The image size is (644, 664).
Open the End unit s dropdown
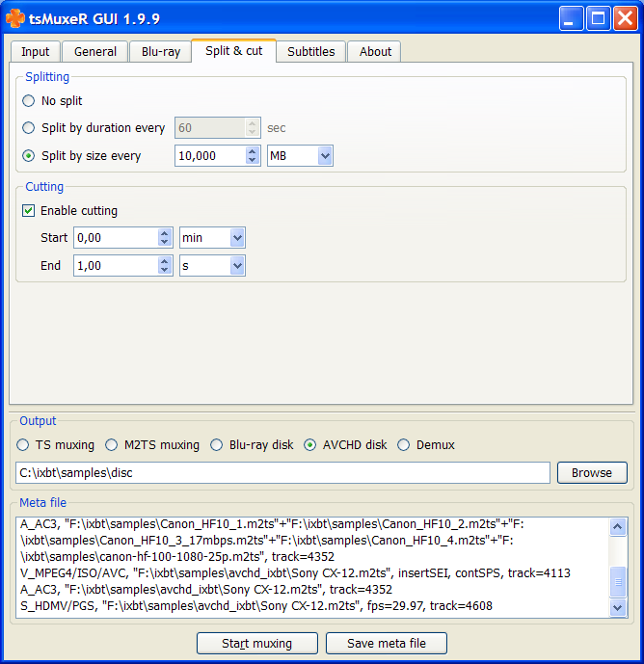(212, 266)
